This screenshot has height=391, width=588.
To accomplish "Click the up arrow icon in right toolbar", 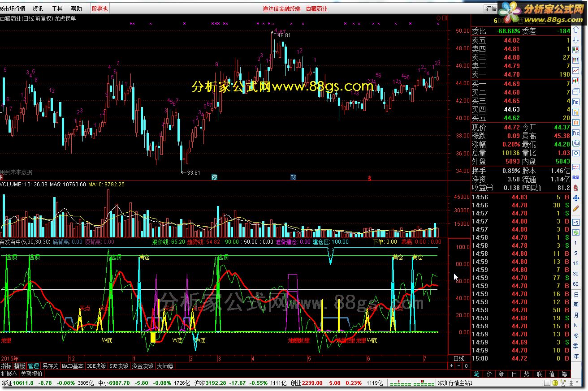I will point(576,30).
